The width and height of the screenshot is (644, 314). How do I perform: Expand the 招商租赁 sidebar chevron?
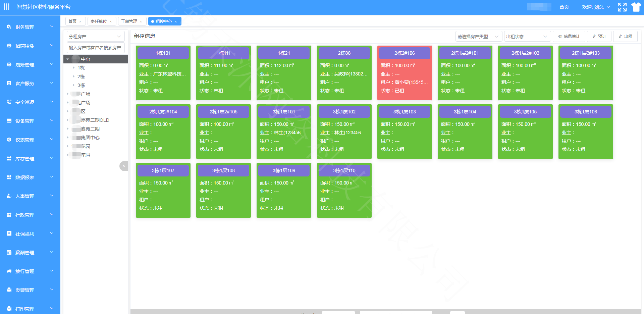(x=52, y=45)
